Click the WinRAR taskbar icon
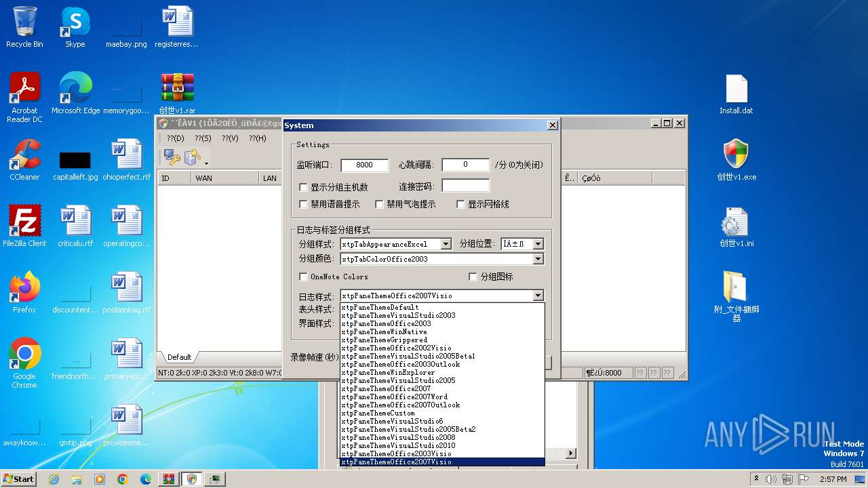This screenshot has width=868, height=488. (169, 479)
